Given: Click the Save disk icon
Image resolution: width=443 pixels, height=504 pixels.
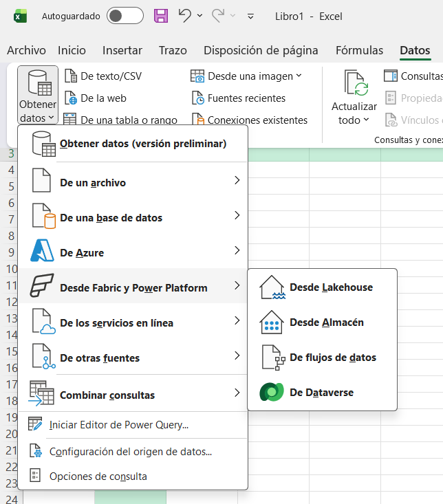Looking at the screenshot, I should (x=161, y=15).
